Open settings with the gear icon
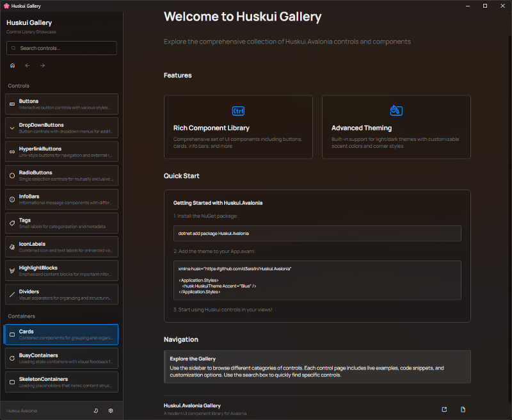 pyautogui.click(x=111, y=410)
